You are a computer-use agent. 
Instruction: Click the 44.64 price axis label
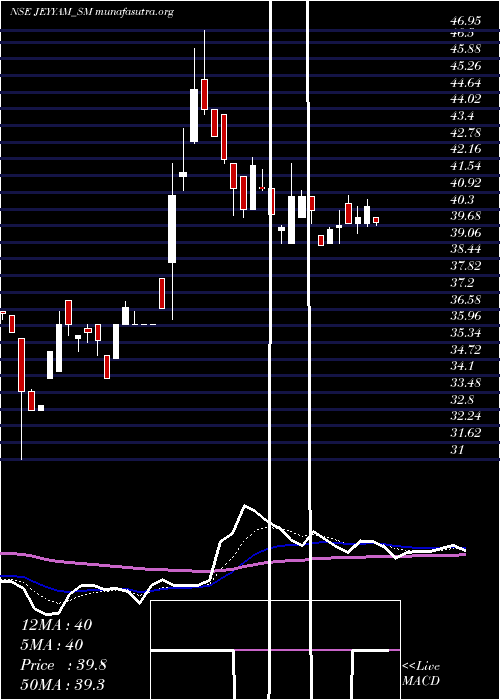(x=465, y=83)
